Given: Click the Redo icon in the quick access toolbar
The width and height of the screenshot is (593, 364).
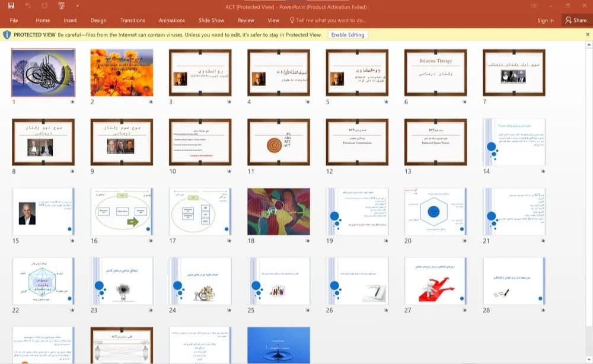Looking at the screenshot, I should (44, 6).
